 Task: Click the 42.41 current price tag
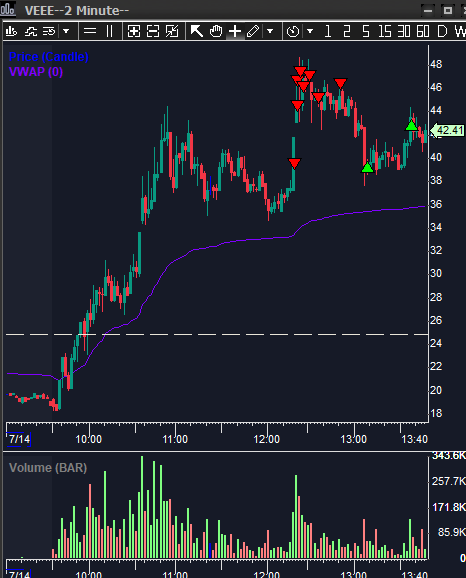tap(447, 130)
